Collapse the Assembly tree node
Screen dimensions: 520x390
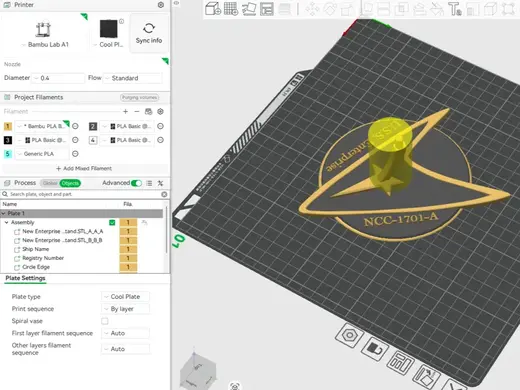point(6,222)
